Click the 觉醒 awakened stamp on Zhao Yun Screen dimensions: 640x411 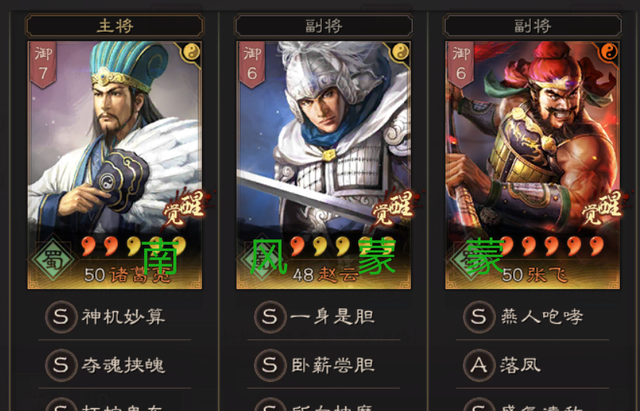(393, 209)
